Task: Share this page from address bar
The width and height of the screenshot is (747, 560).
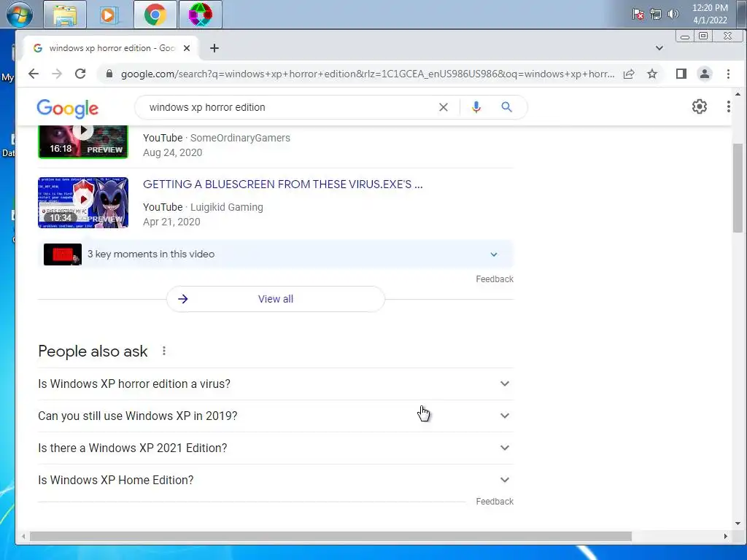Action: (x=629, y=74)
